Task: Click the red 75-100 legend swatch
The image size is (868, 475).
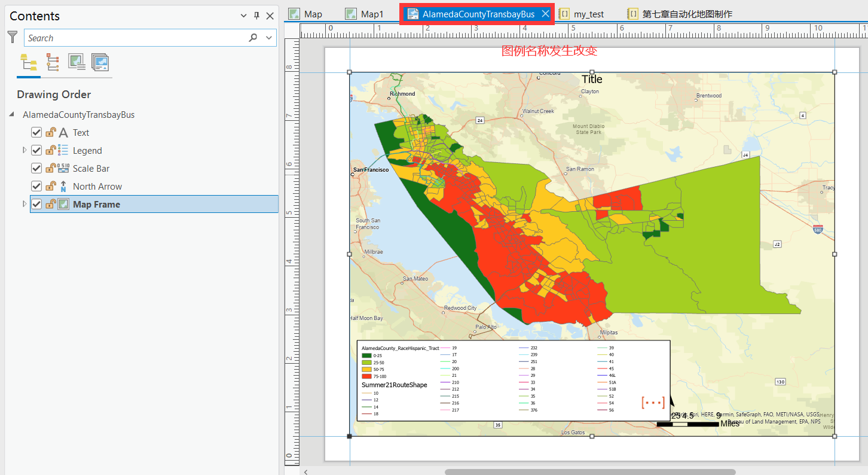Action: (366, 376)
